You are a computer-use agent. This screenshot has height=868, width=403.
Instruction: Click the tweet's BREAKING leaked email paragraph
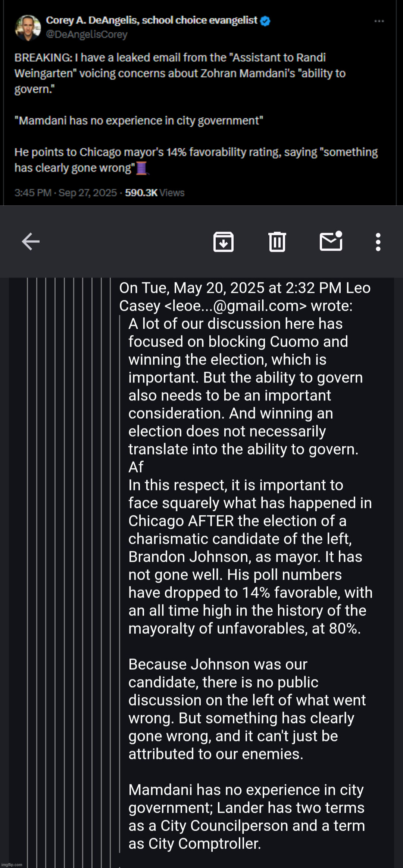(x=179, y=73)
